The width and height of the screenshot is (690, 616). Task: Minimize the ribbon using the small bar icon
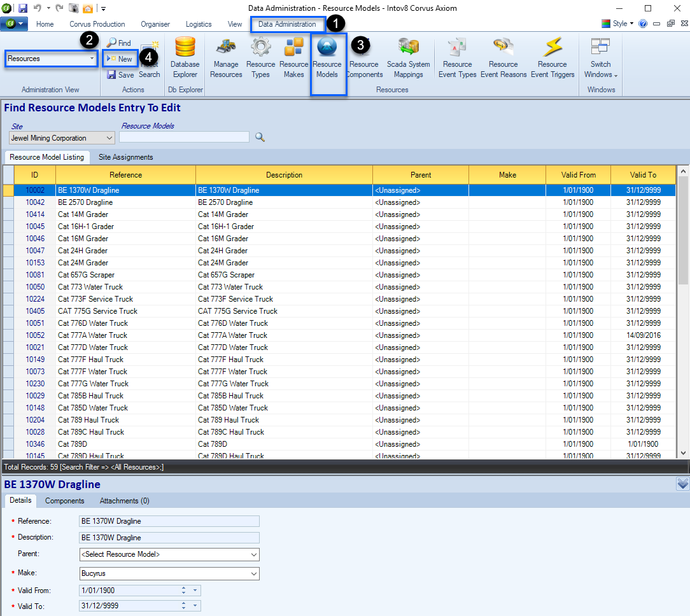[x=656, y=24]
